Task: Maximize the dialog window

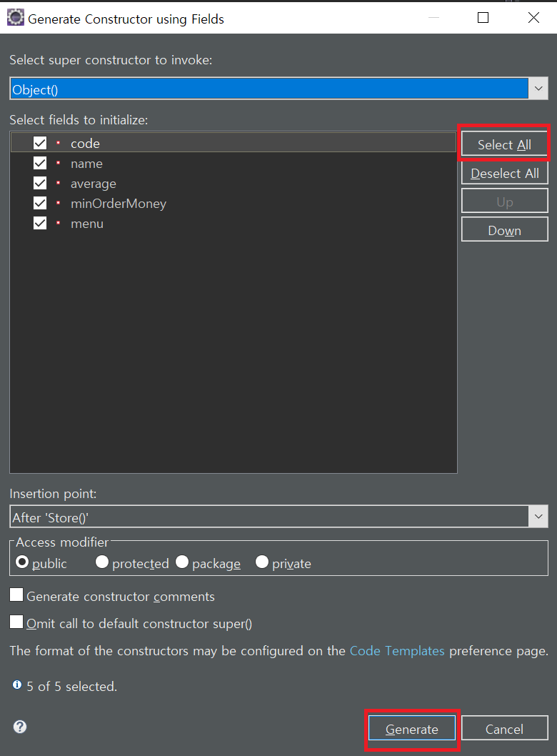Action: tap(483, 18)
